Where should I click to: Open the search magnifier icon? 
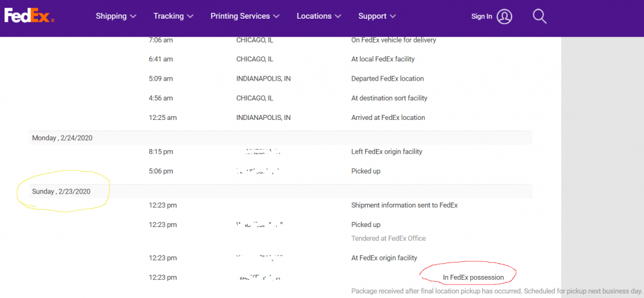539,17
